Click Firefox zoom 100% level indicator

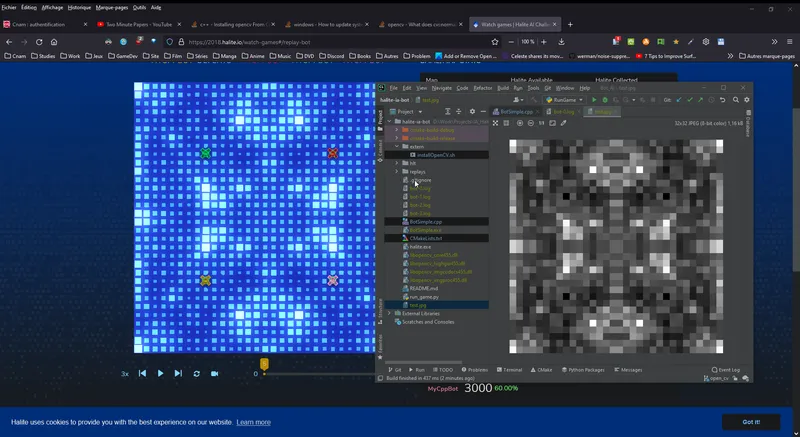tap(528, 42)
